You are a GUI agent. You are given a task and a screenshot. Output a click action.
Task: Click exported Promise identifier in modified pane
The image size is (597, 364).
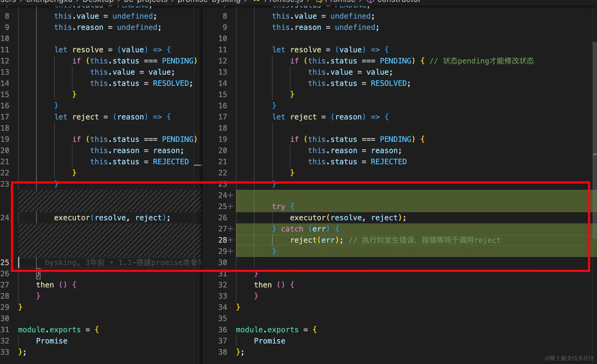[270, 341]
